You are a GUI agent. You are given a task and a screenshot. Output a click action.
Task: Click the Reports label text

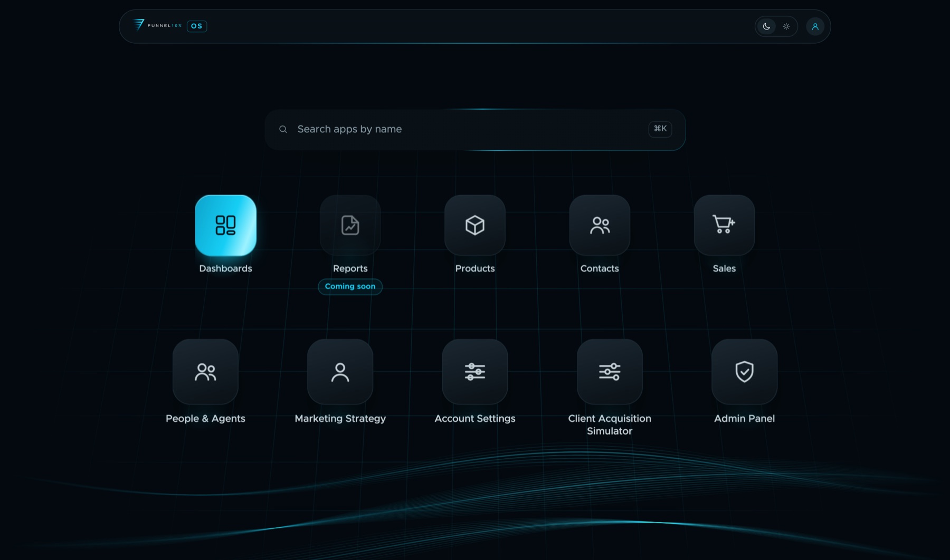click(350, 268)
